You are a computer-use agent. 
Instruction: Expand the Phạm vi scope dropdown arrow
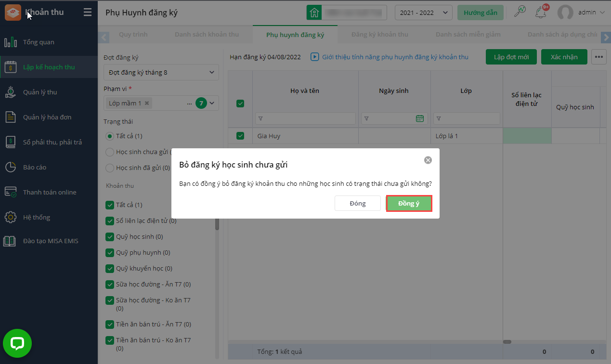212,103
